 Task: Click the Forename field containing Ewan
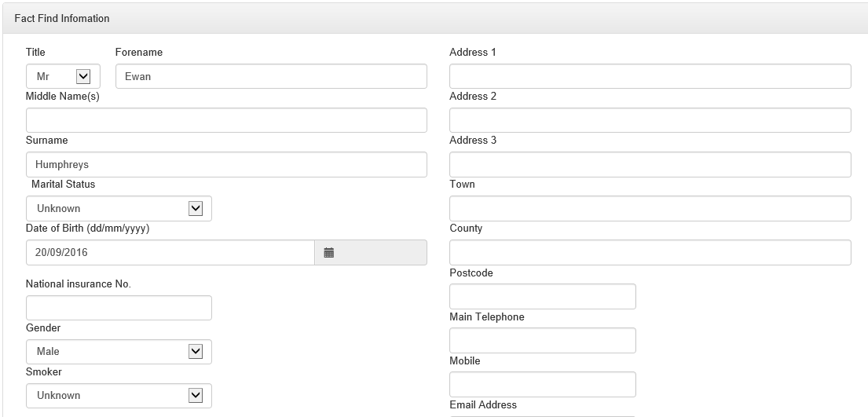(271, 77)
